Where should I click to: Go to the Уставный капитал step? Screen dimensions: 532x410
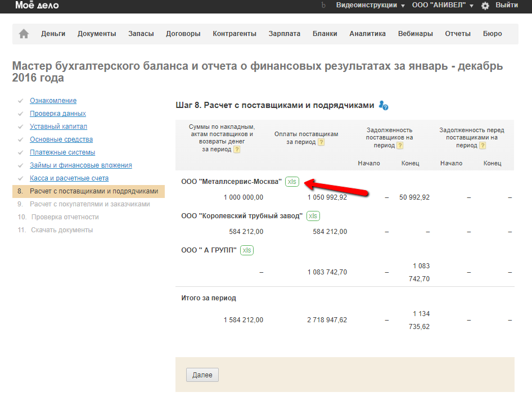tap(58, 126)
